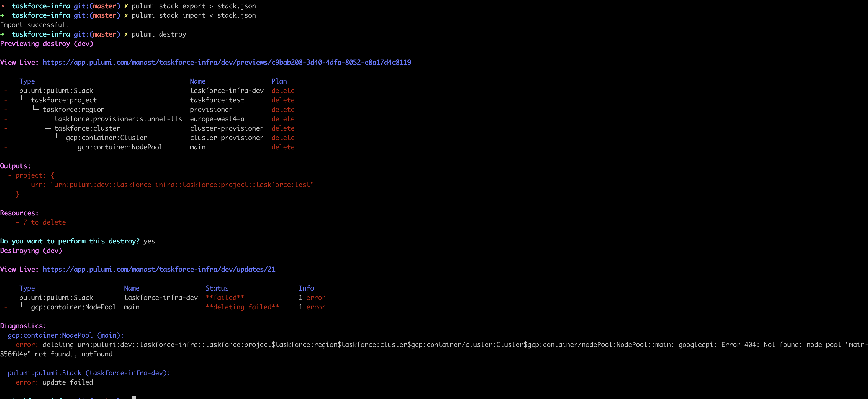Click the 'Destroying (dev)' heading
Image resolution: width=868 pixels, height=399 pixels.
(31, 250)
